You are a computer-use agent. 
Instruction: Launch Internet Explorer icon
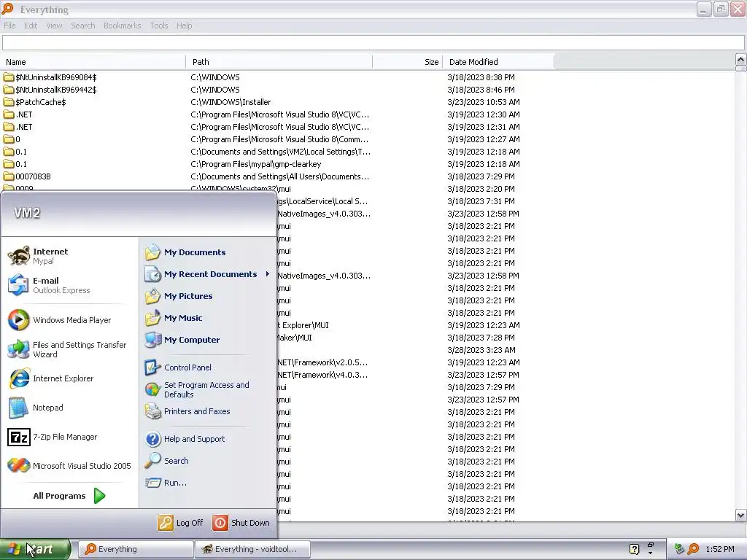pyautogui.click(x=18, y=378)
